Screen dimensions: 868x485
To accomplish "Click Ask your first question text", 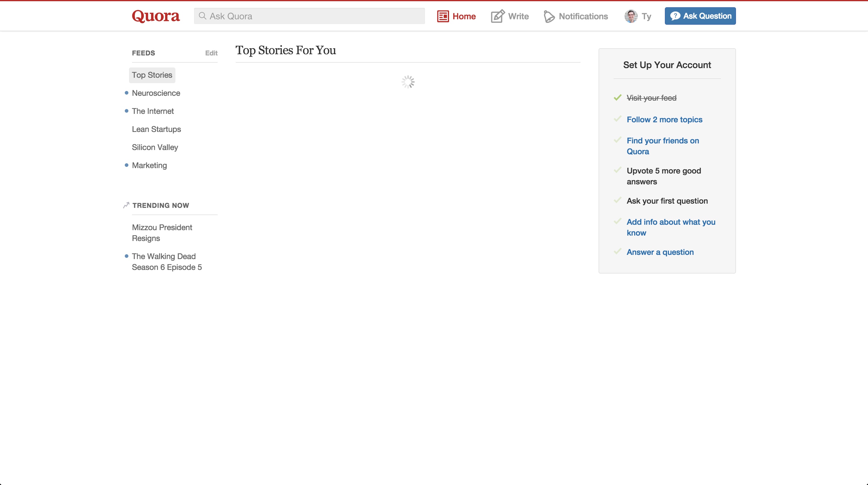I will (x=667, y=201).
